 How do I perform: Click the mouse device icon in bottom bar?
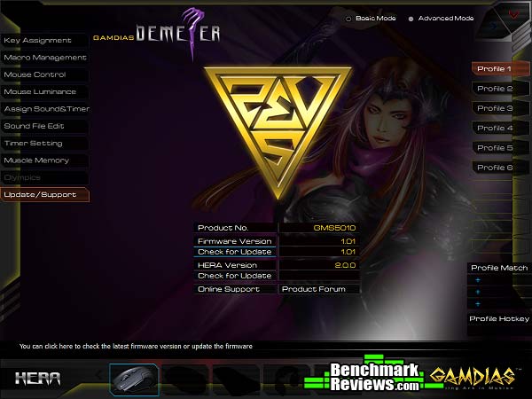point(135,378)
